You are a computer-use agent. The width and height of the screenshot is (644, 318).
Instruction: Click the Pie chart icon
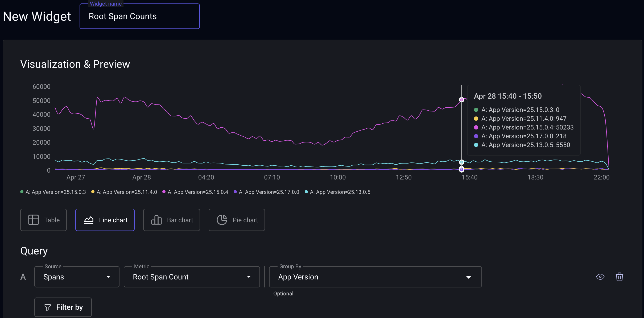pos(222,220)
